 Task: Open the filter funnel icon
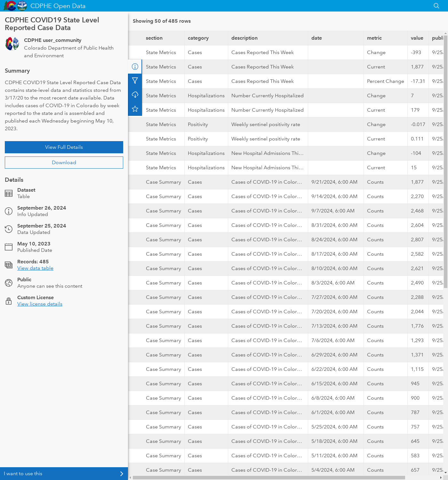coord(135,81)
